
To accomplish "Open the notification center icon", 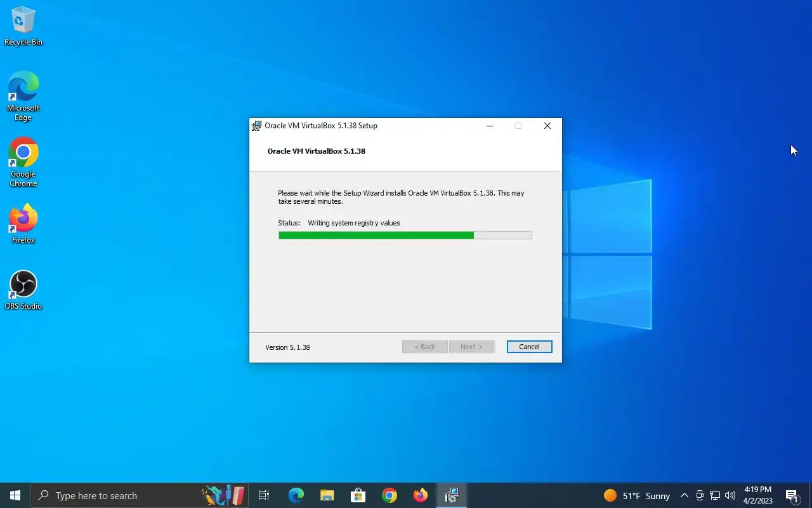I will coord(792,495).
